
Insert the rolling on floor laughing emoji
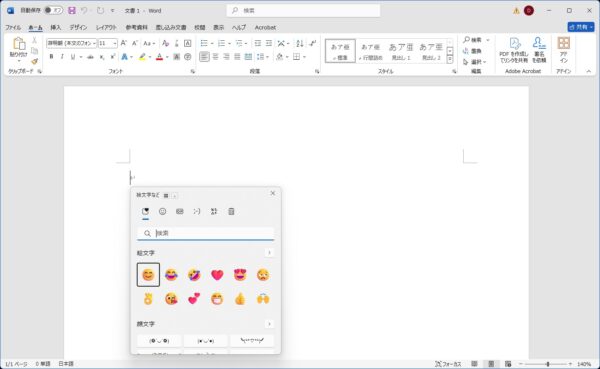click(x=194, y=275)
